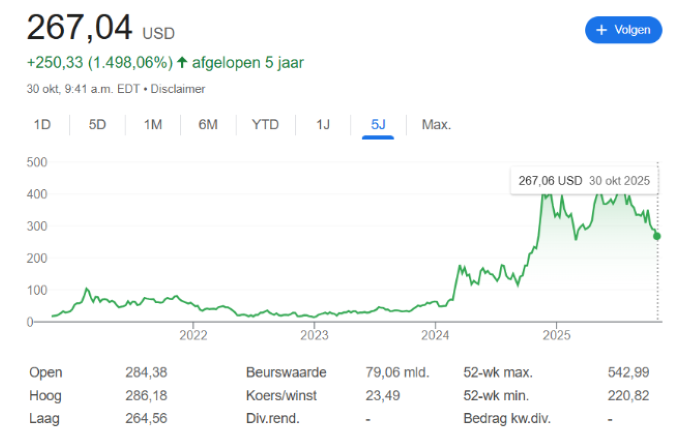Choose the YTD range tab
The height and width of the screenshot is (443, 700).
(x=265, y=125)
